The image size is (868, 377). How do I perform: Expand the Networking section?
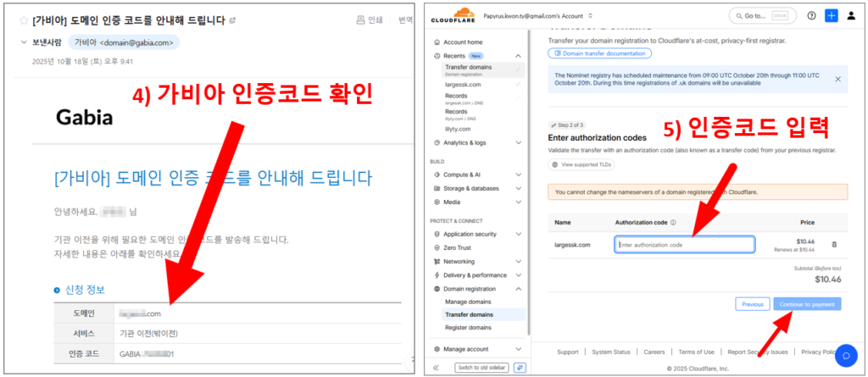(x=518, y=261)
